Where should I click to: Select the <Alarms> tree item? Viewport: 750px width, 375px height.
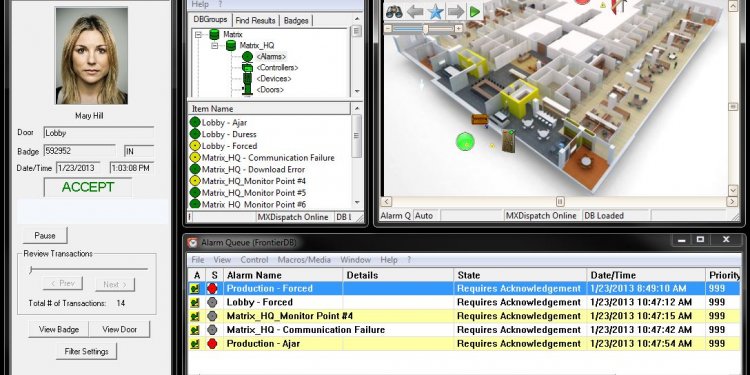pyautogui.click(x=271, y=57)
